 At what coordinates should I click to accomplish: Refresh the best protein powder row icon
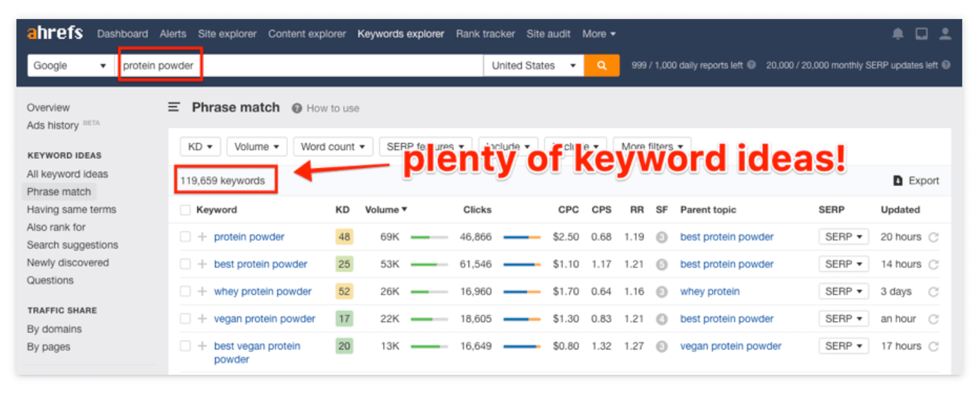point(933,265)
